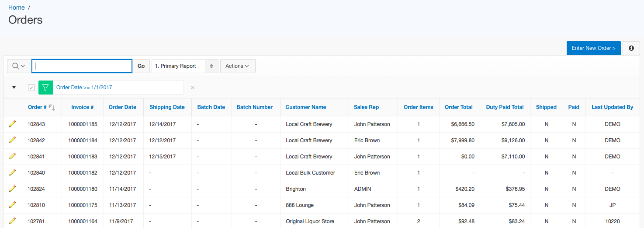The image size is (644, 228).
Task: Open the Primary Report dropdown
Action: (x=184, y=66)
